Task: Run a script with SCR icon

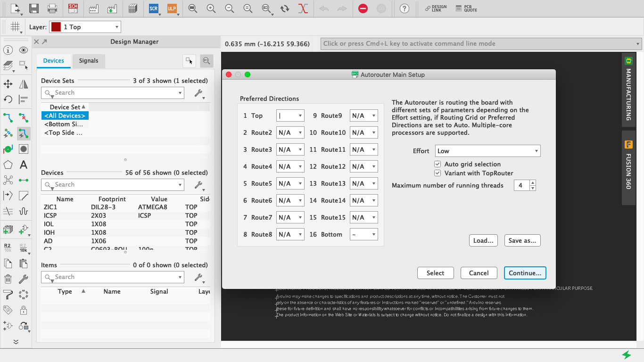Action: [x=154, y=8]
